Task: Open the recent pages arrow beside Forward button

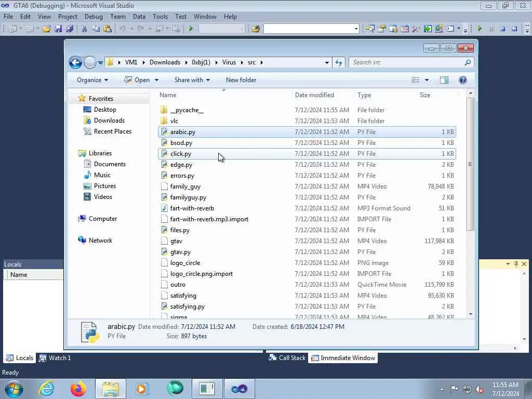Action: pyautogui.click(x=100, y=63)
